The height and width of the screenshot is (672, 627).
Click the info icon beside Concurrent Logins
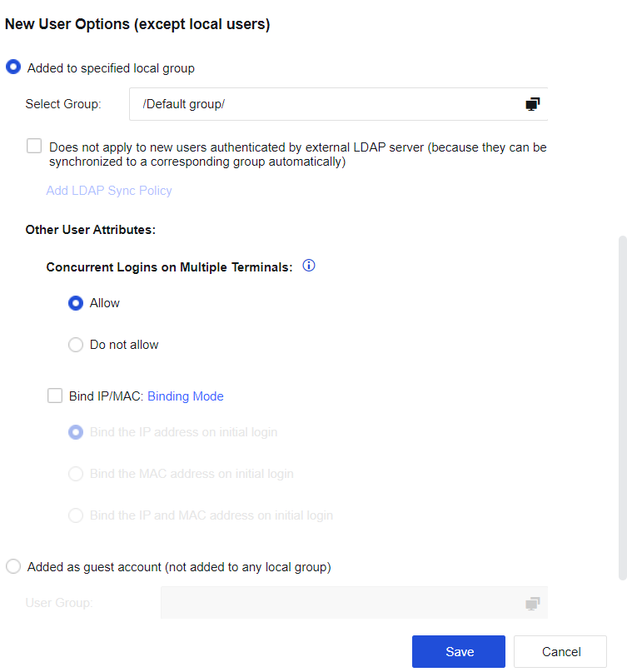point(309,266)
